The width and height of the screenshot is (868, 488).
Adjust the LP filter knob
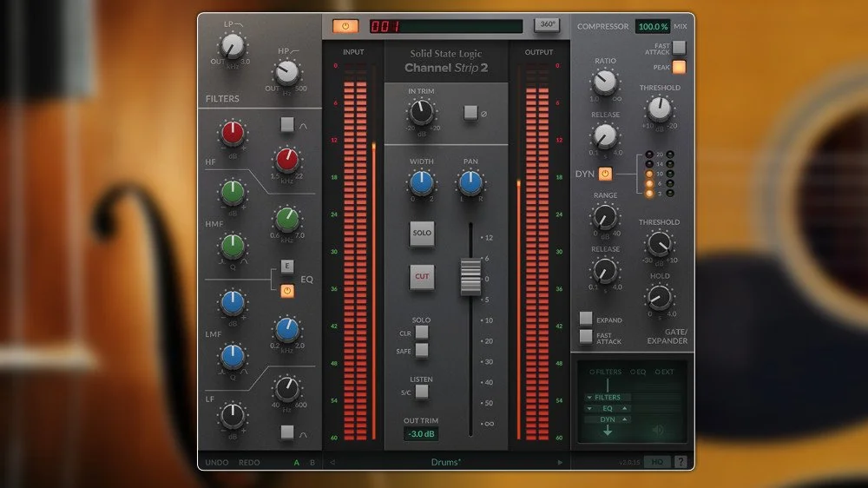233,47
